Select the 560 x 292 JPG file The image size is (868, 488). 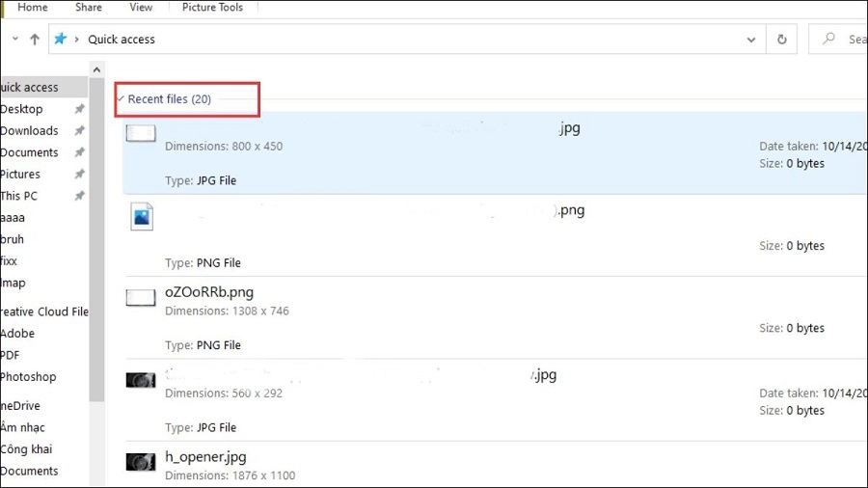(496, 400)
